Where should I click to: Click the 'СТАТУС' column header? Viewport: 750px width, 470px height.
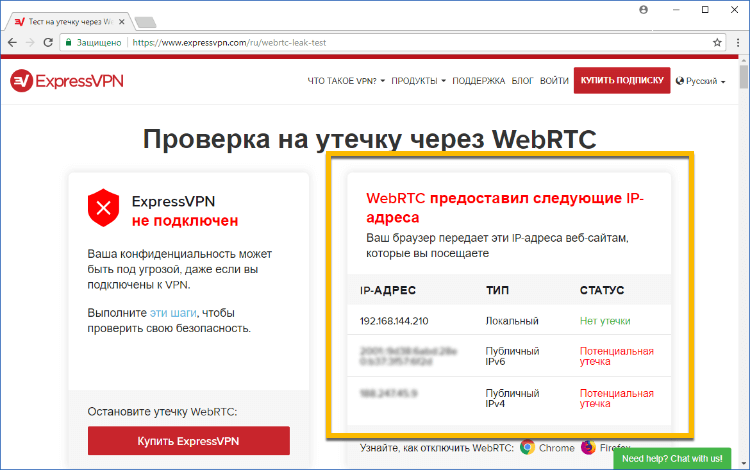tap(602, 290)
